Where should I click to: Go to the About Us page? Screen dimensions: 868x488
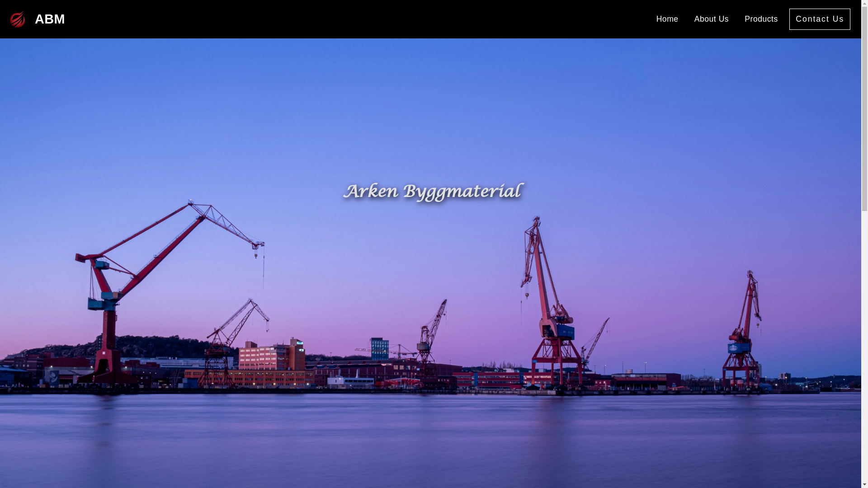[712, 19]
